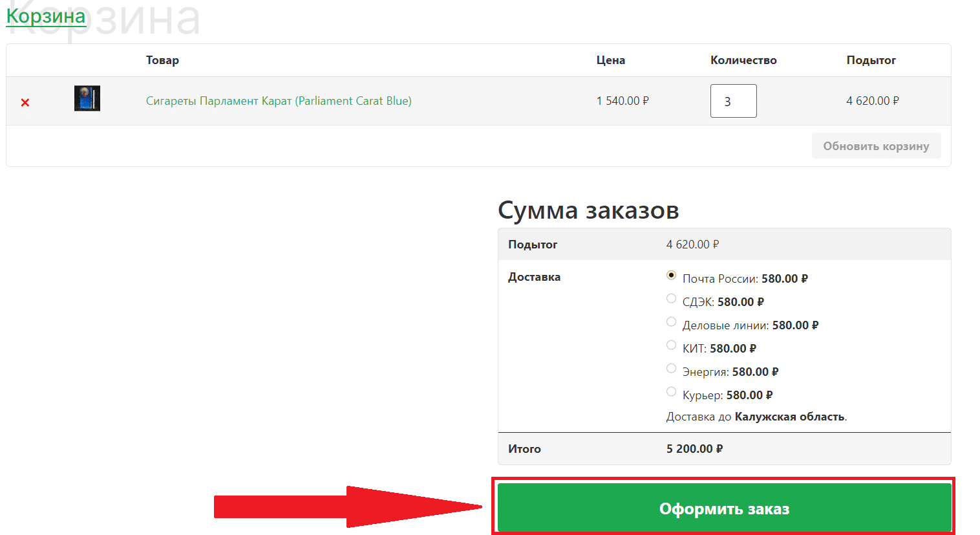980x535 pixels.
Task: Pick the КИТ shipping radio button
Action: [671, 345]
